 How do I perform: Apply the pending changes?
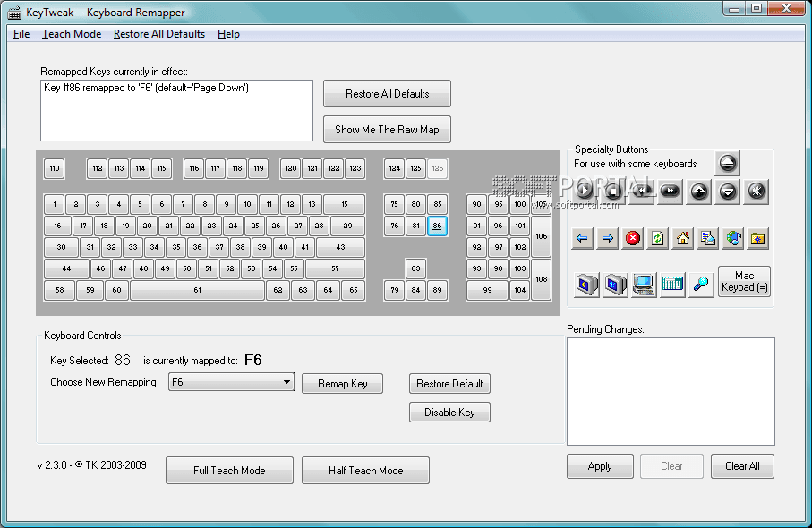600,466
